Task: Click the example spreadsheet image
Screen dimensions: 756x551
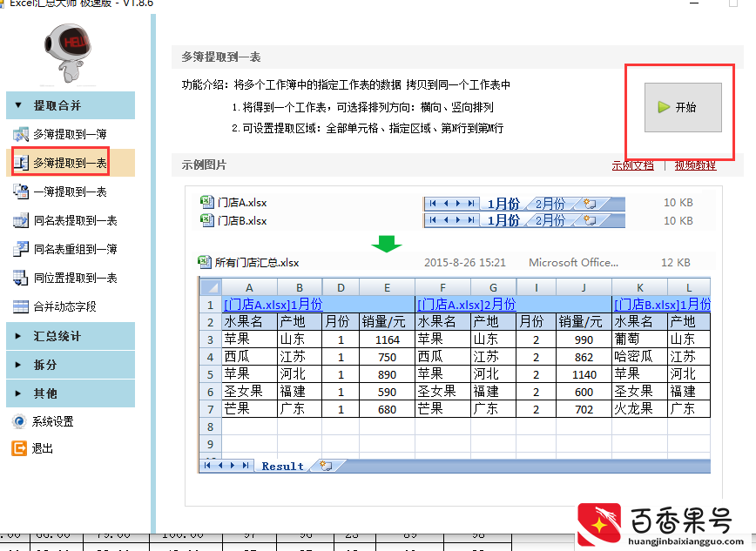Action: pyautogui.click(x=454, y=374)
